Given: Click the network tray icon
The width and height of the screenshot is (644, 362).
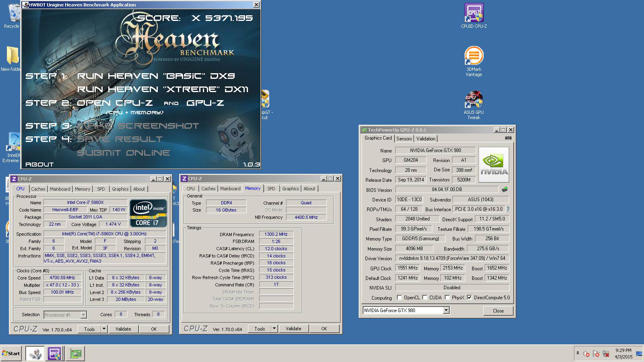Looking at the screenshot, I should coord(606,354).
